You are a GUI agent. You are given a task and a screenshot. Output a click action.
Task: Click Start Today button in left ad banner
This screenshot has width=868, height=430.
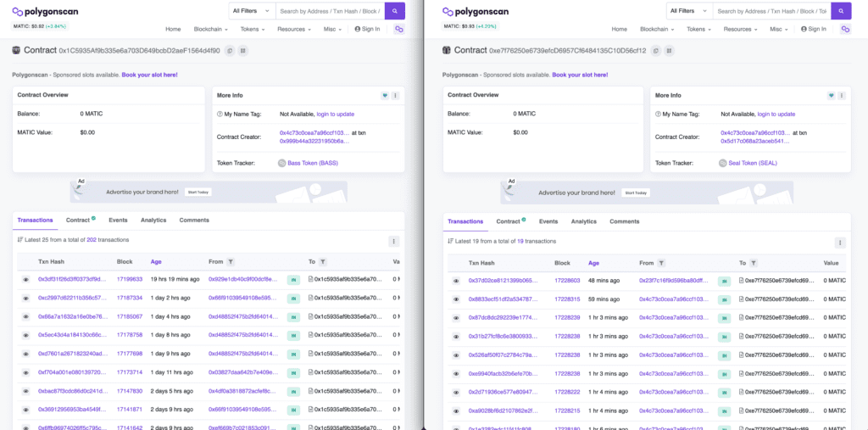pos(198,193)
